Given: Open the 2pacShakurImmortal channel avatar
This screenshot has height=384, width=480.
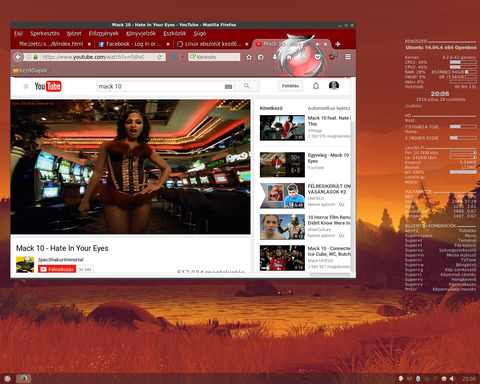Looking at the screenshot, I should tap(25, 264).
